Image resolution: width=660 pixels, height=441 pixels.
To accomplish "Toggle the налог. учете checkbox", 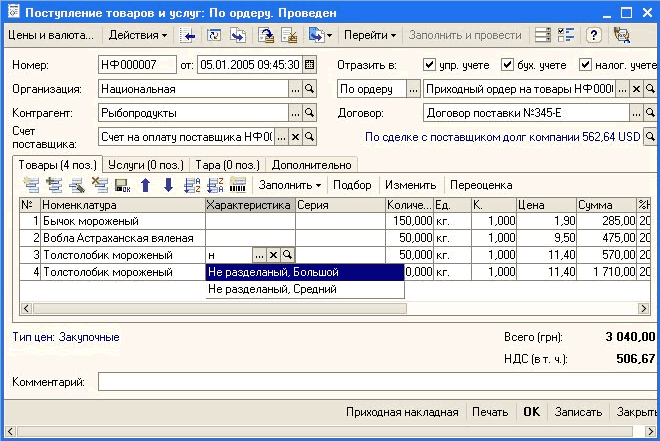I will (x=585, y=65).
